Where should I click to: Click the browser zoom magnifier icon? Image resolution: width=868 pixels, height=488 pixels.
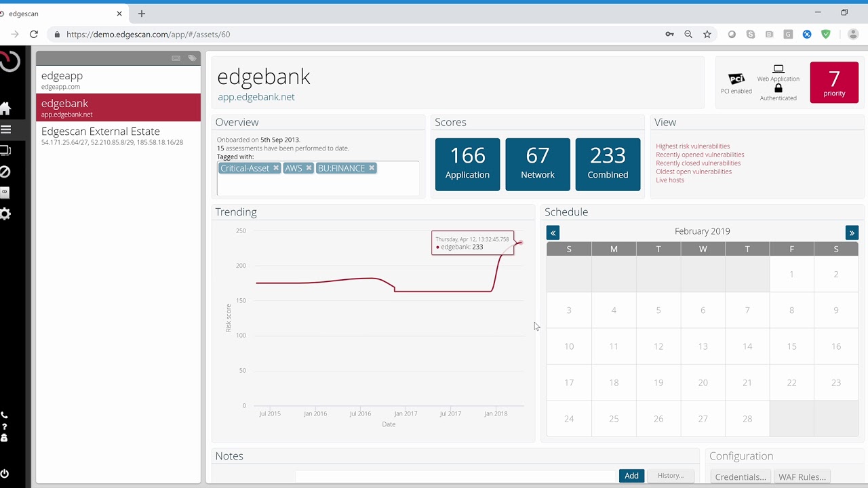pyautogui.click(x=688, y=34)
